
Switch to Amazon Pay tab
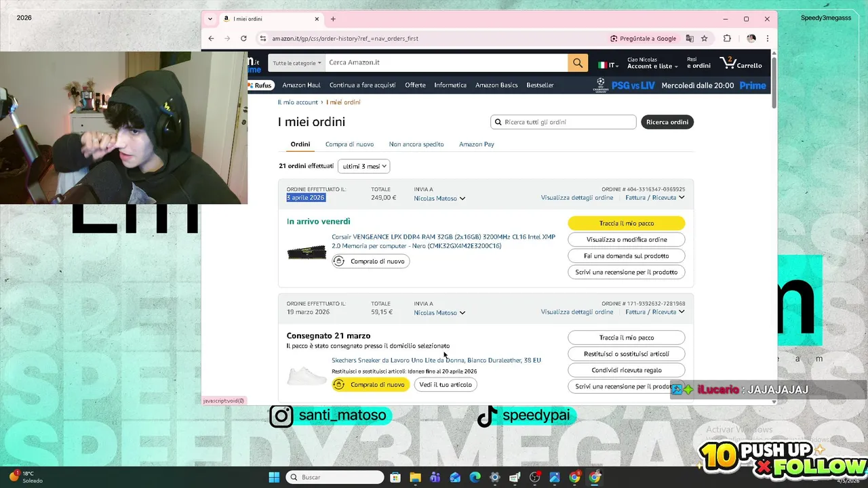point(477,144)
